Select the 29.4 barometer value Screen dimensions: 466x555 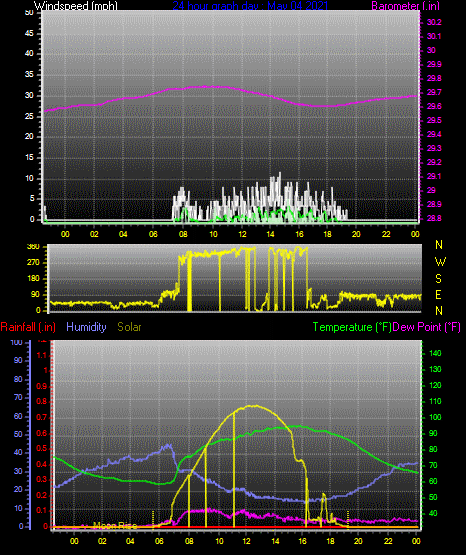coord(434,135)
